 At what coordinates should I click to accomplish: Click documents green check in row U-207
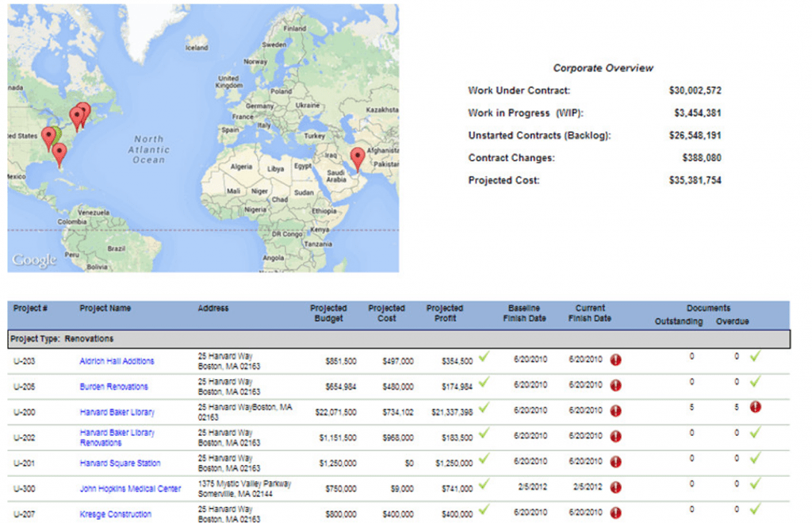(x=756, y=509)
